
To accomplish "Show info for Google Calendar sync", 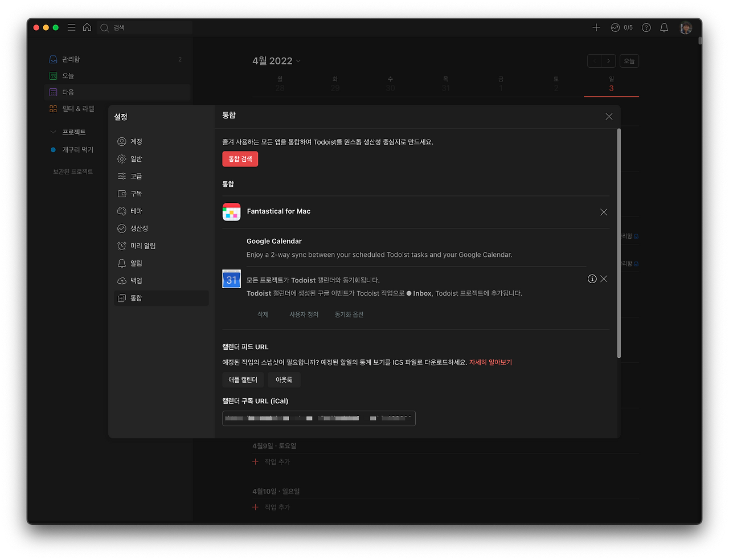I will point(592,279).
